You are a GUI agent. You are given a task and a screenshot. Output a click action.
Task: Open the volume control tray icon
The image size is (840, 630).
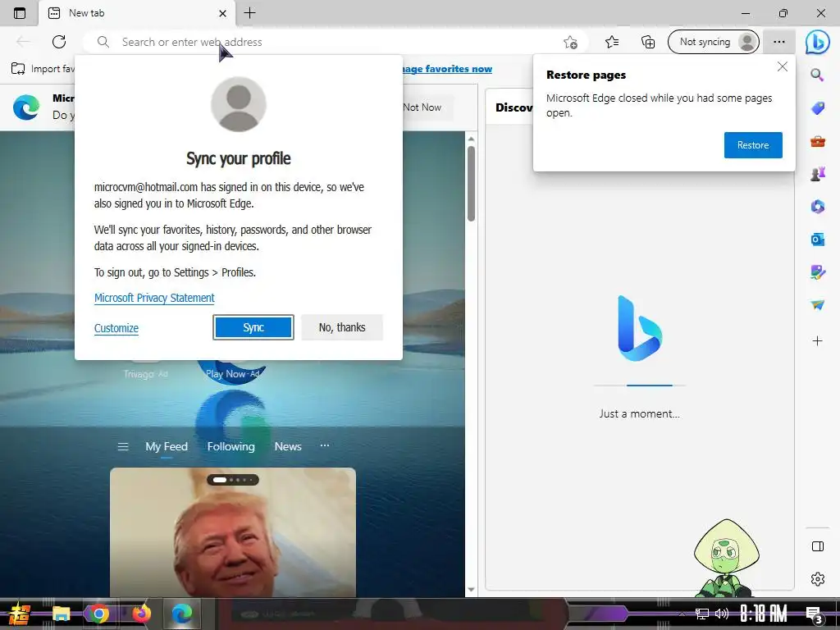722,614
